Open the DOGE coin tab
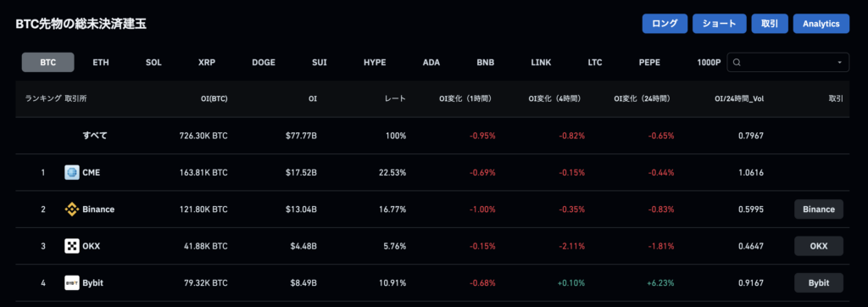The width and height of the screenshot is (868, 307). click(264, 63)
